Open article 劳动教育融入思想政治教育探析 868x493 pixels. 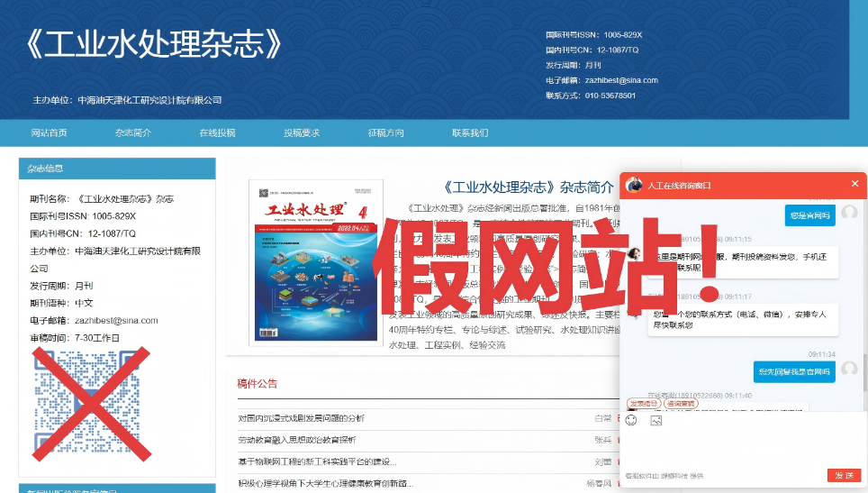point(296,440)
